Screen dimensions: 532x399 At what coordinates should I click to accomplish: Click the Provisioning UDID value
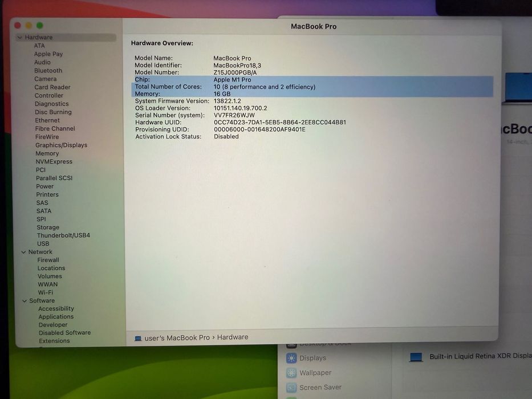259,129
